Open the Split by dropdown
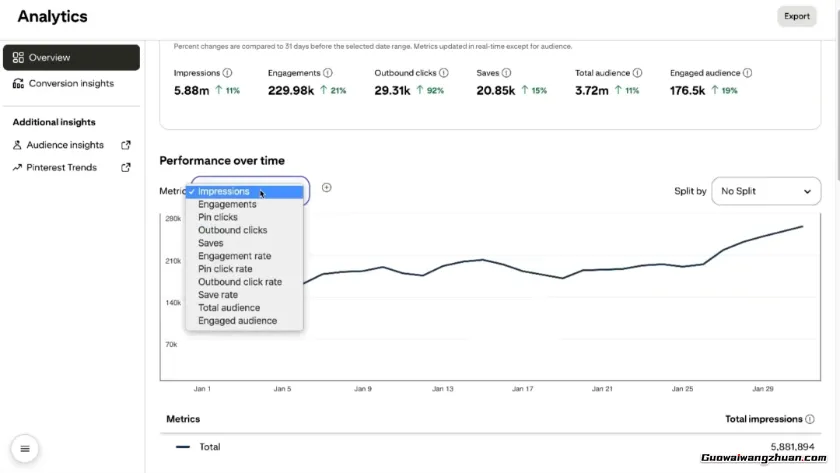This screenshot has height=473, width=840. pyautogui.click(x=765, y=191)
